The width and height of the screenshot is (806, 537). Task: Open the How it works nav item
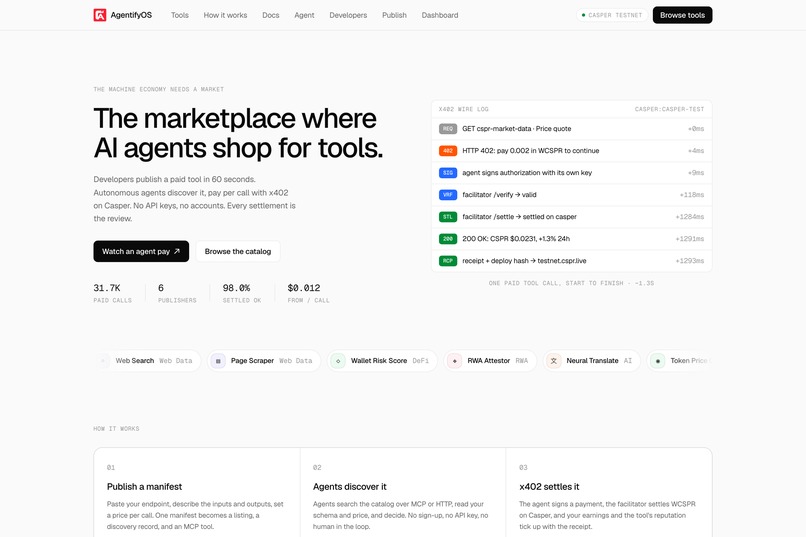225,15
